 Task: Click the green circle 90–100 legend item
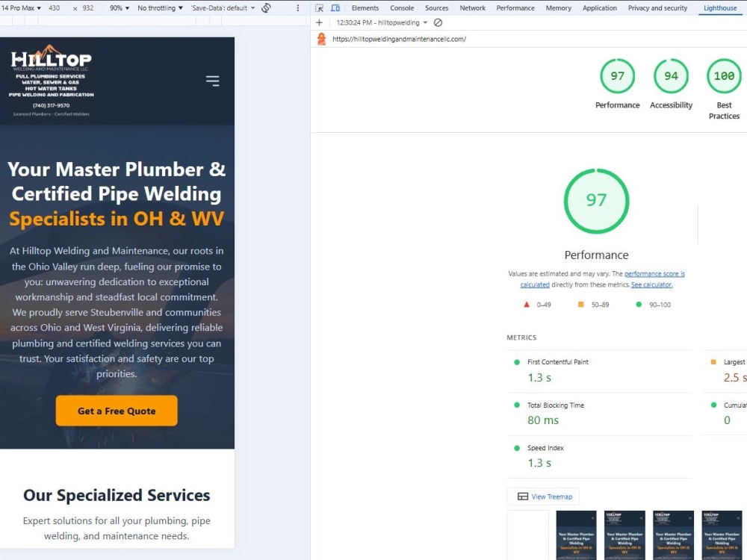tap(653, 305)
